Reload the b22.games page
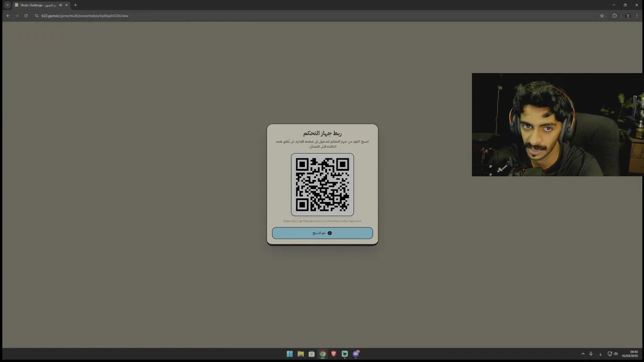This screenshot has height=362, width=644. pyautogui.click(x=26, y=16)
